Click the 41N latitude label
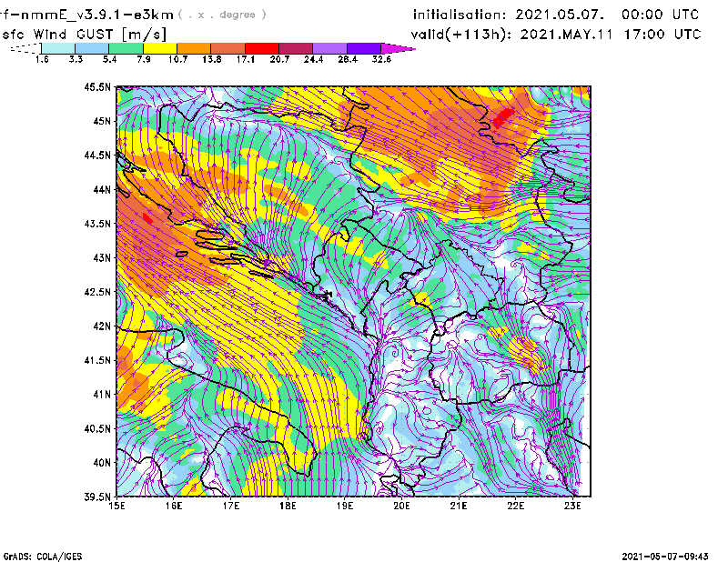 click(102, 395)
